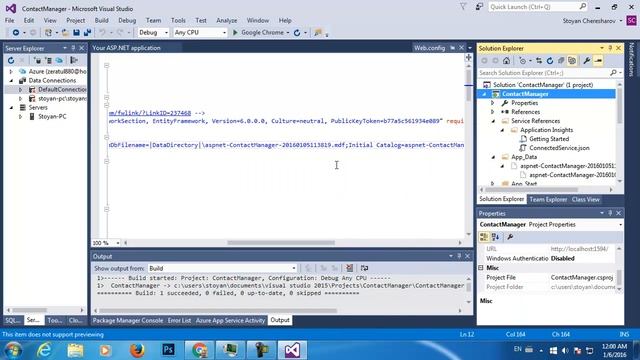Expand the Azure node in Server Explorer
The image size is (640, 360).
[x=11, y=71]
